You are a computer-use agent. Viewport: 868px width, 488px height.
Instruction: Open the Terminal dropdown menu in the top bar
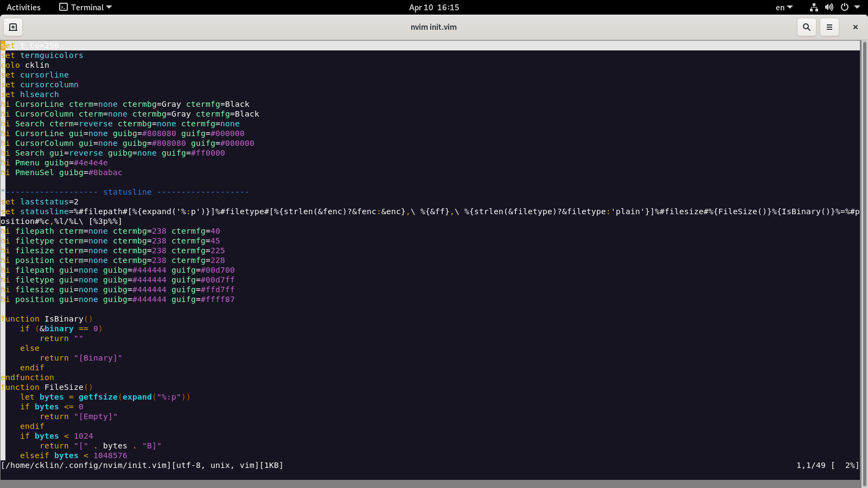point(90,7)
